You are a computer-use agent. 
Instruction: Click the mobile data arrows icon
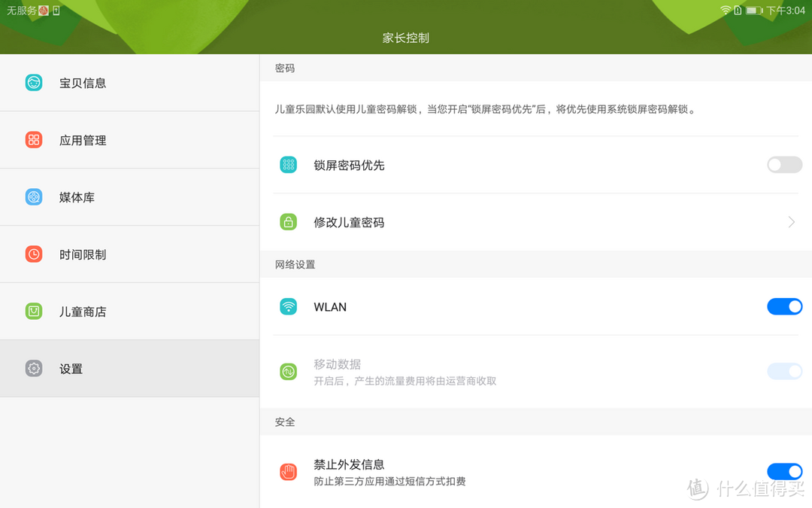tap(289, 371)
